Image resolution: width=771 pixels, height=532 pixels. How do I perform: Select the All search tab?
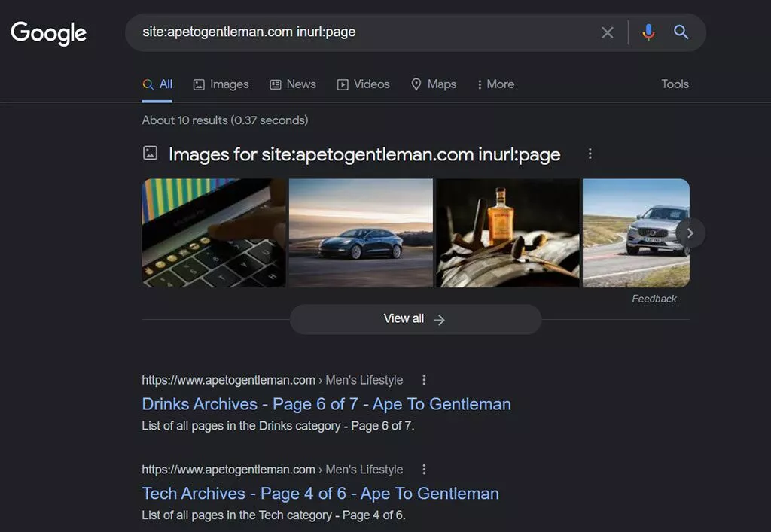(x=157, y=84)
